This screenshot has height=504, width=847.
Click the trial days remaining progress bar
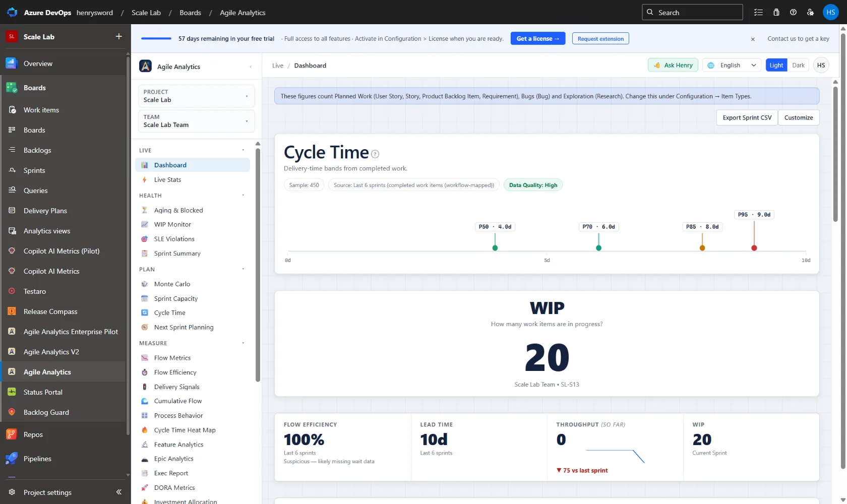tap(156, 38)
